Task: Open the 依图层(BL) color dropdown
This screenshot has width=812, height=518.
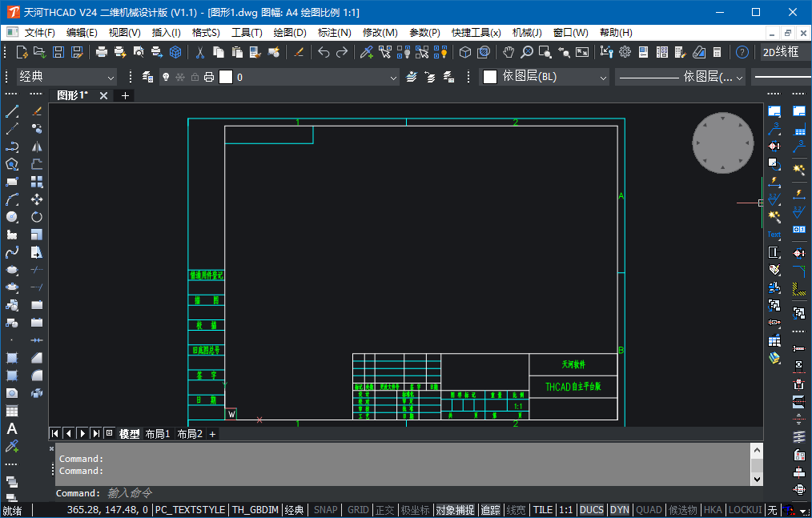Action: click(545, 77)
